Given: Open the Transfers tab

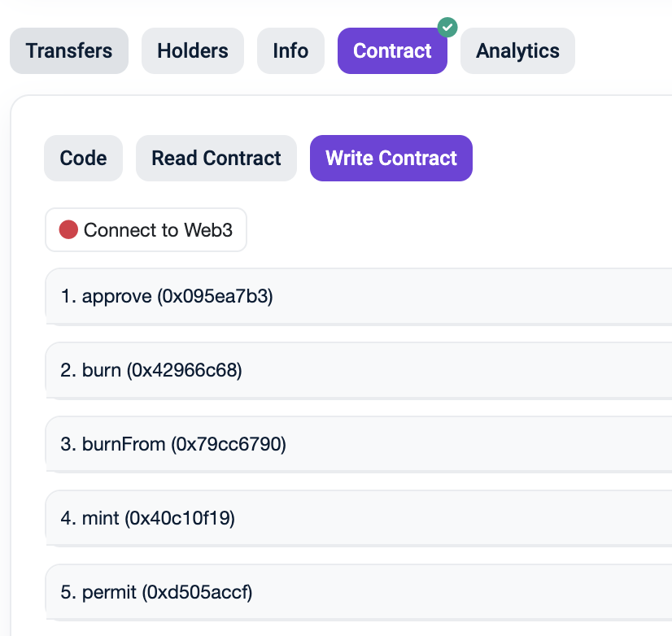Looking at the screenshot, I should (69, 51).
